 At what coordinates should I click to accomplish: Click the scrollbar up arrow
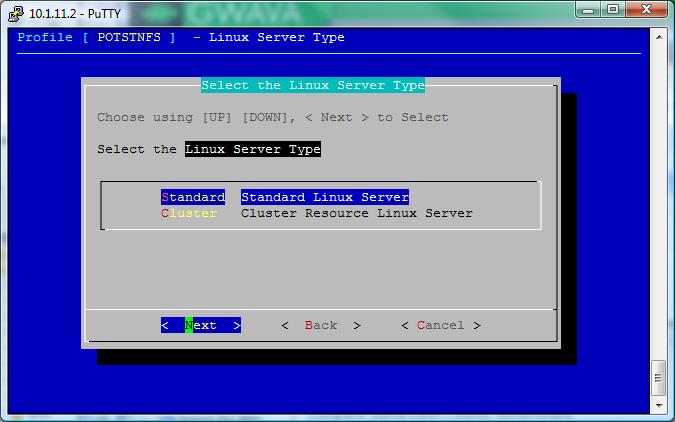[659, 37]
